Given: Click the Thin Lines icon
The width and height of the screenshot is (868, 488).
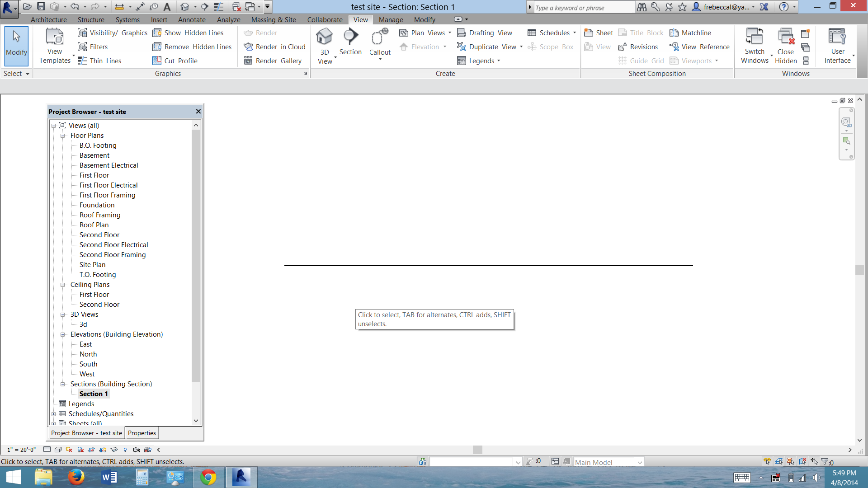Looking at the screenshot, I should click(x=82, y=61).
